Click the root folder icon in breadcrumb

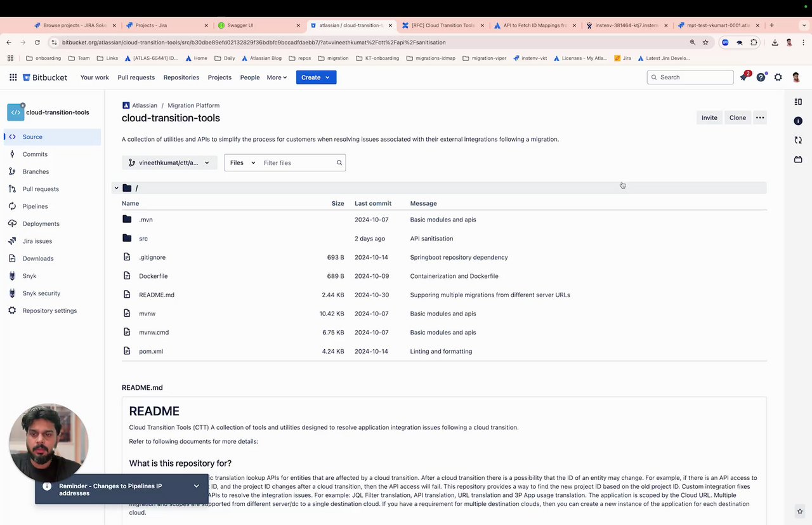[127, 188]
